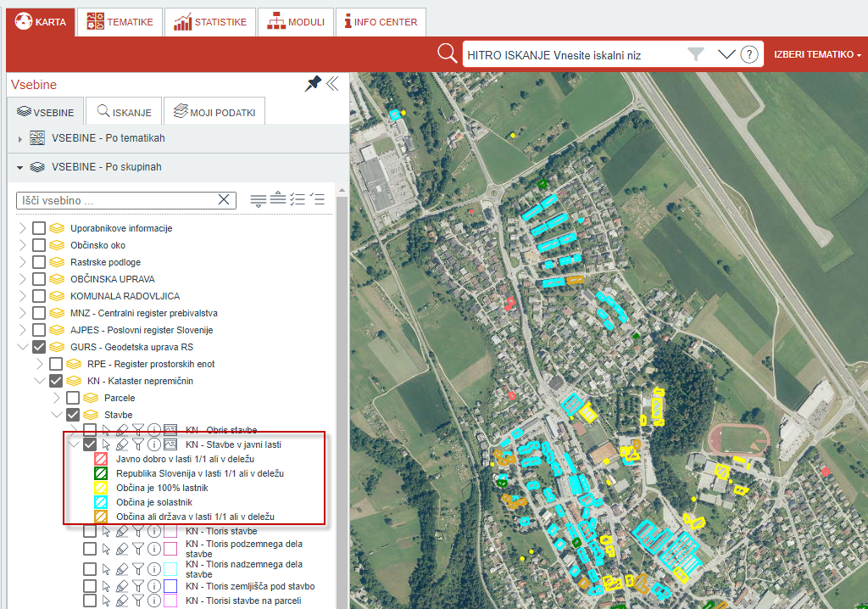Expand VSEBINE - Po tematikah section
The image size is (868, 609).
coord(20,138)
